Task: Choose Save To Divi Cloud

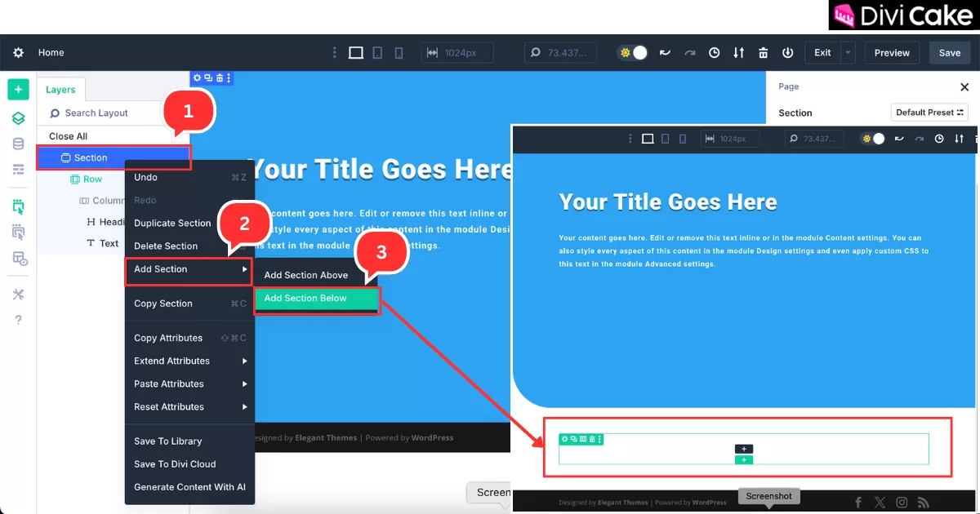Action: 189,464
